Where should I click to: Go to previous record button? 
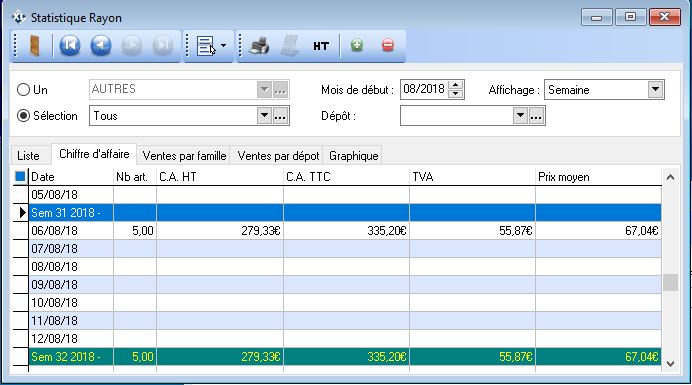(x=101, y=45)
